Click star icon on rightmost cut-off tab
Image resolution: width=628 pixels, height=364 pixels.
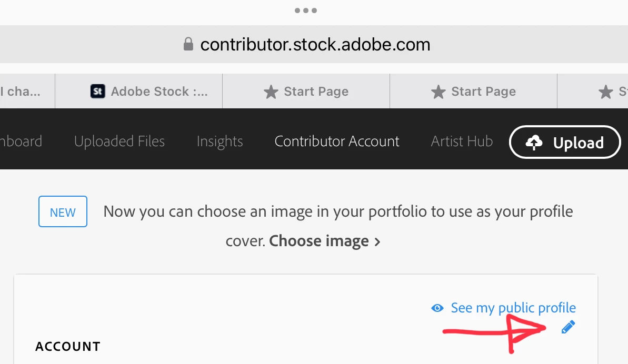click(x=605, y=92)
